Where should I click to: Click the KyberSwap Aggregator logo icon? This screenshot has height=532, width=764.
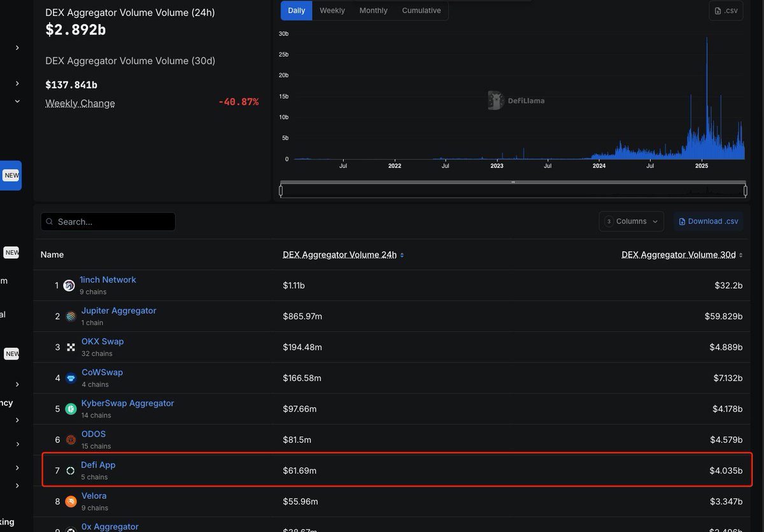click(x=71, y=409)
